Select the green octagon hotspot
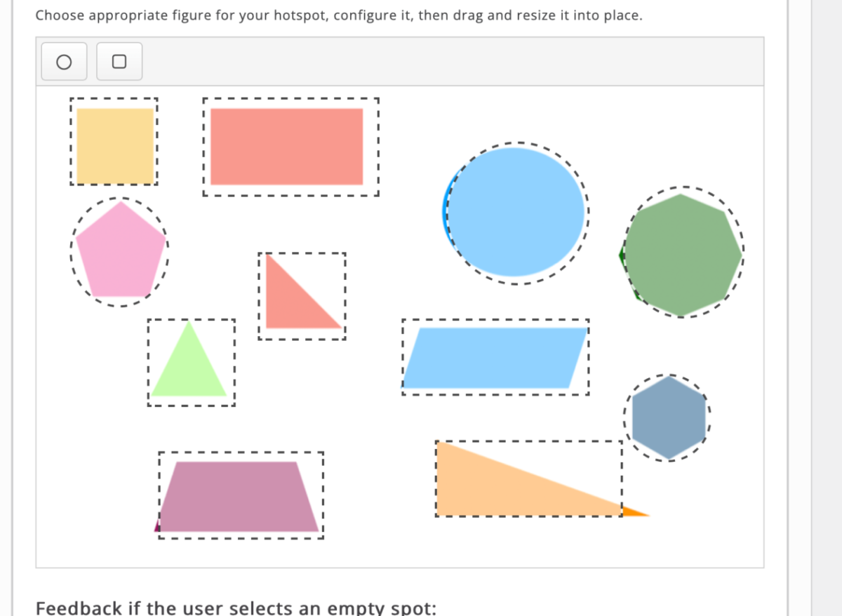The height and width of the screenshot is (616, 842). (683, 255)
